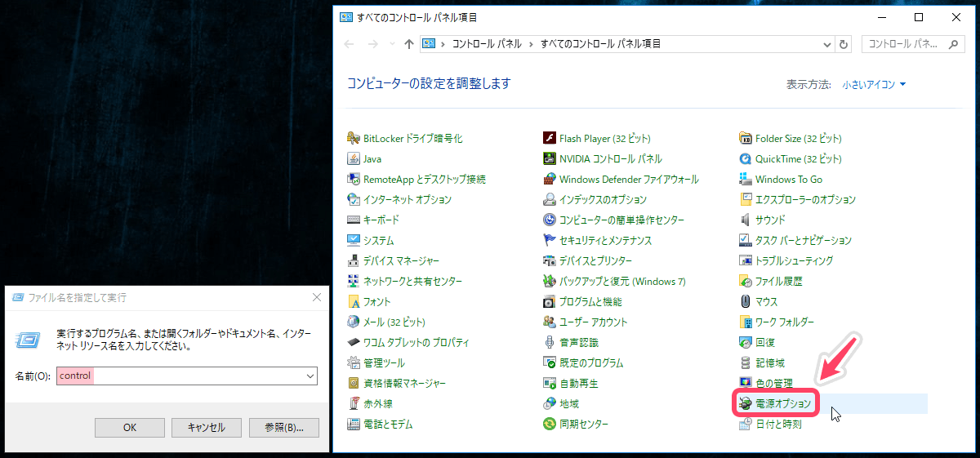Open the インデックスのオプション icon
This screenshot has height=458, width=980.
tap(550, 200)
